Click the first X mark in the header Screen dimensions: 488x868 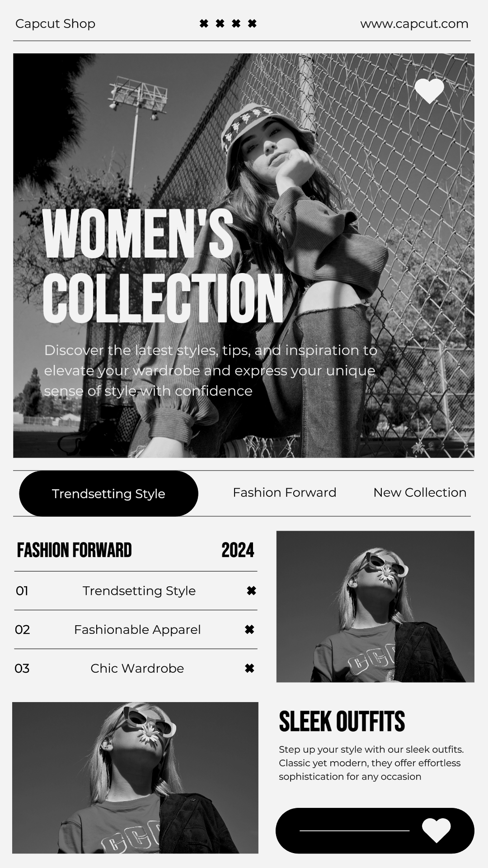click(204, 24)
